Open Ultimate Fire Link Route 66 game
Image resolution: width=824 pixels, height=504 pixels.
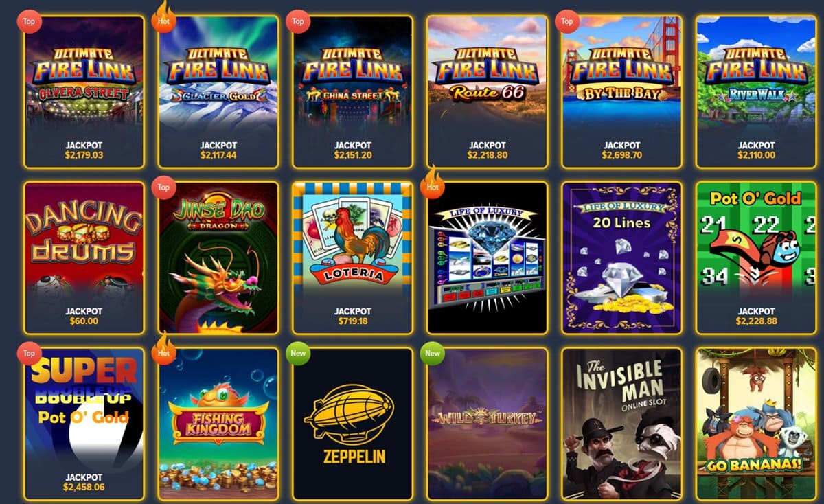point(488,92)
